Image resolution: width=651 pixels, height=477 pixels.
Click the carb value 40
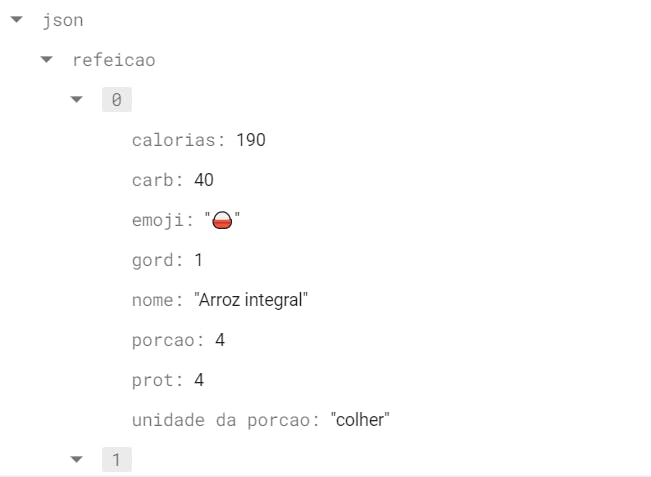pos(204,180)
